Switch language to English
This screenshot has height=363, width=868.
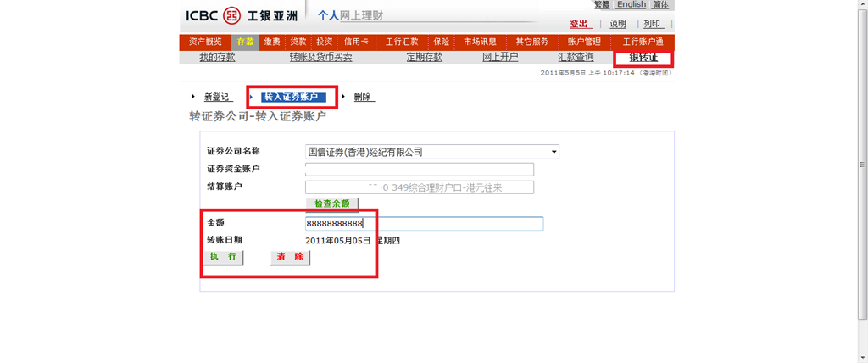coord(631,5)
